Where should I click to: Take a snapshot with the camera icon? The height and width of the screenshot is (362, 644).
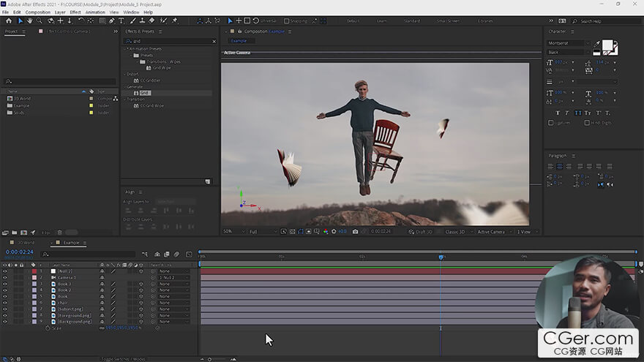[x=355, y=232]
